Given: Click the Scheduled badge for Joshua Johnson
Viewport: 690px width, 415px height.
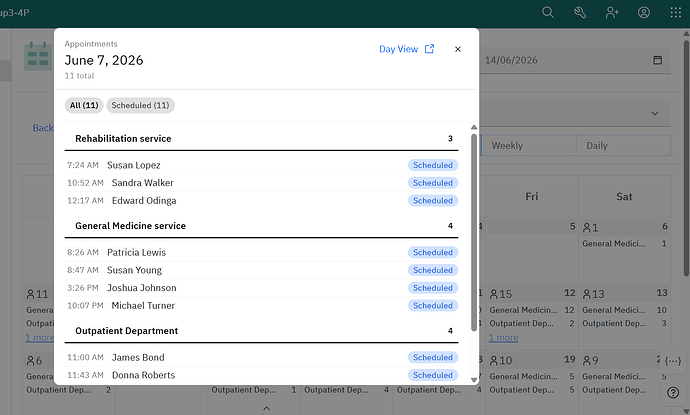Looking at the screenshot, I should 433,287.
